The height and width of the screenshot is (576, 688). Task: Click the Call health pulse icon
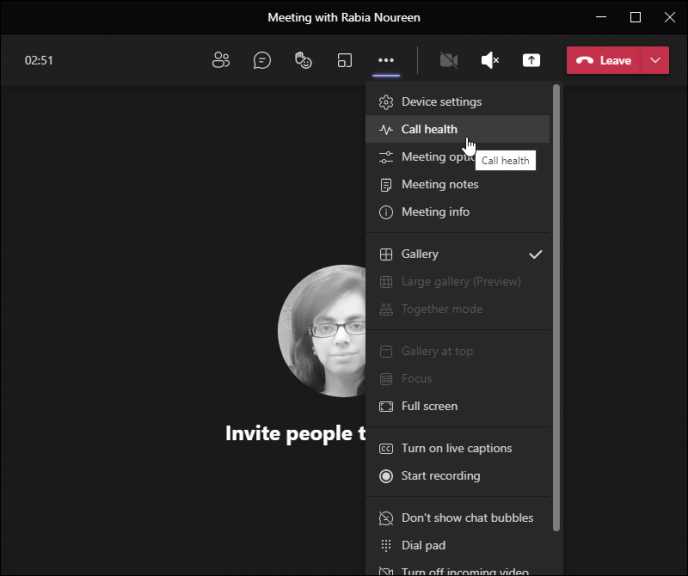click(x=386, y=129)
